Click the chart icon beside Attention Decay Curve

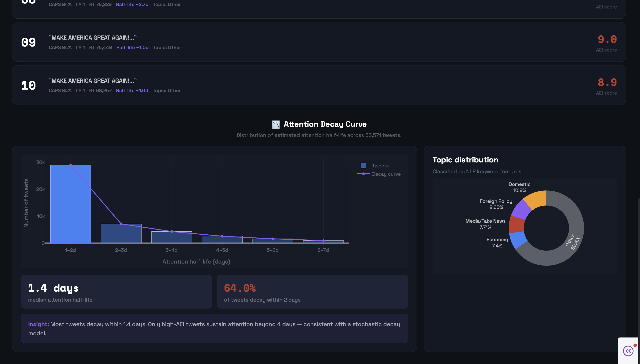[276, 125]
